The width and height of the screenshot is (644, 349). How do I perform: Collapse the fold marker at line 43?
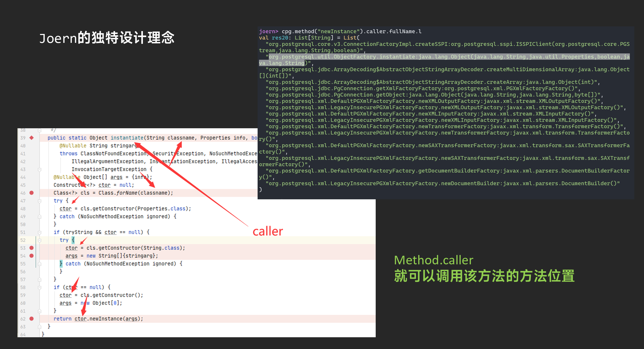[40, 170]
